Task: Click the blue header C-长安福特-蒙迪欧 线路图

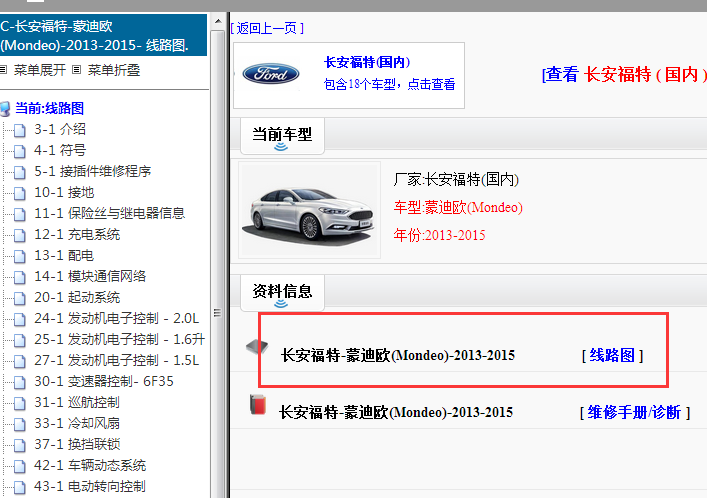Action: pos(103,35)
